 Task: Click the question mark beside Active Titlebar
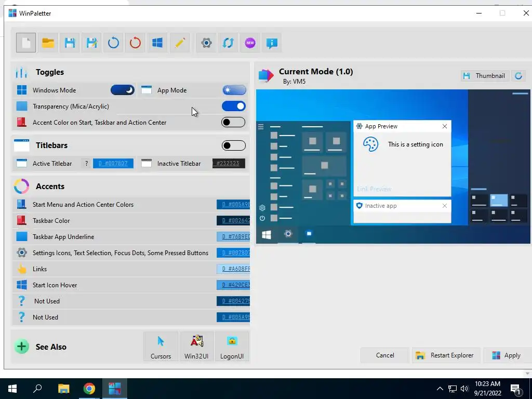87,163
